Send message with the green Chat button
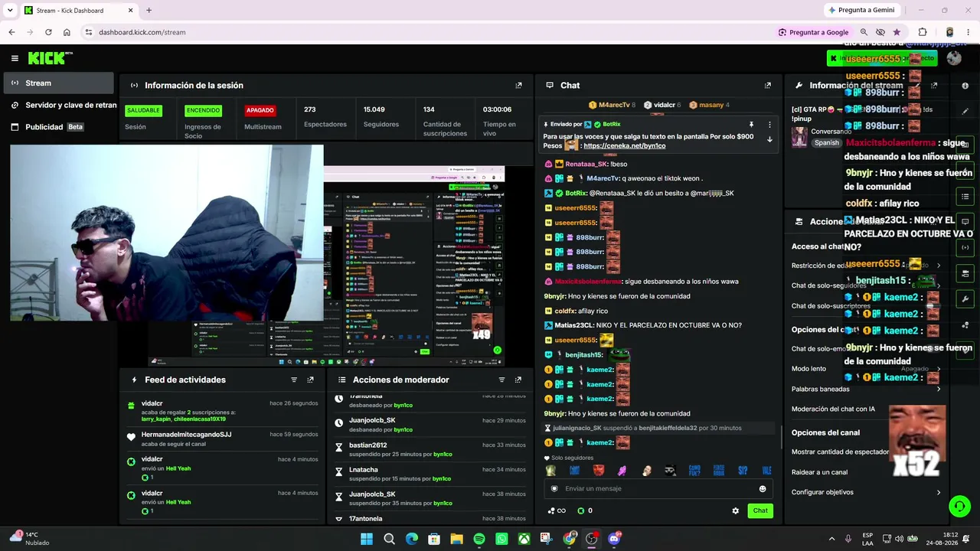 tap(759, 510)
